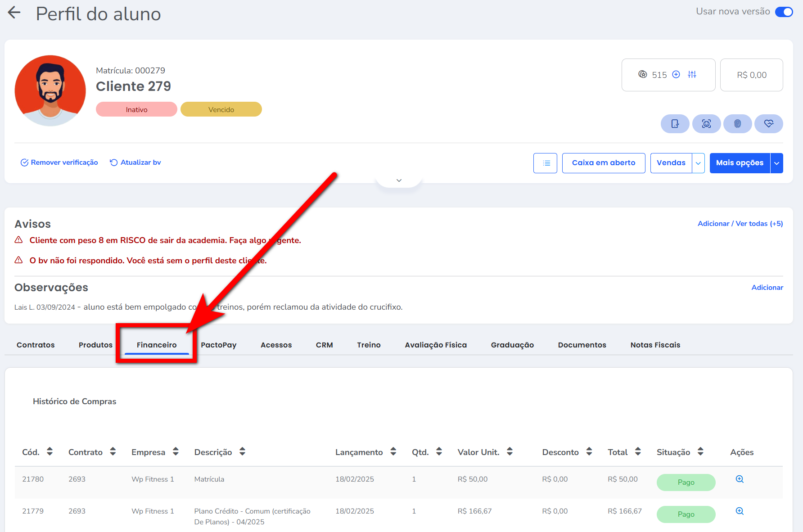
Task: Open the points adjustment sliders icon
Action: (x=692, y=75)
